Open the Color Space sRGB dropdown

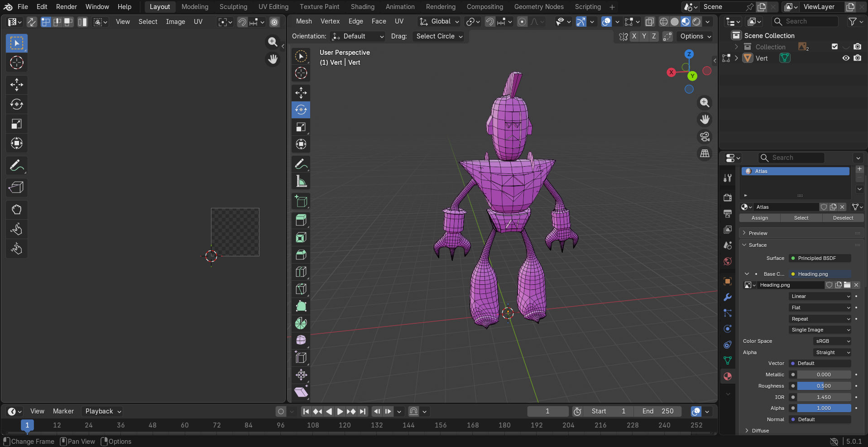pos(832,341)
